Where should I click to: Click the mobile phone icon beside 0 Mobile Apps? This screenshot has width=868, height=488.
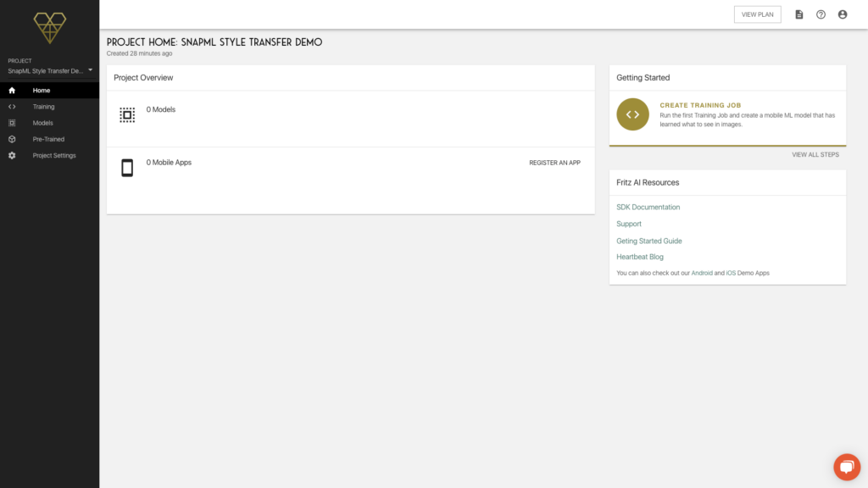127,168
